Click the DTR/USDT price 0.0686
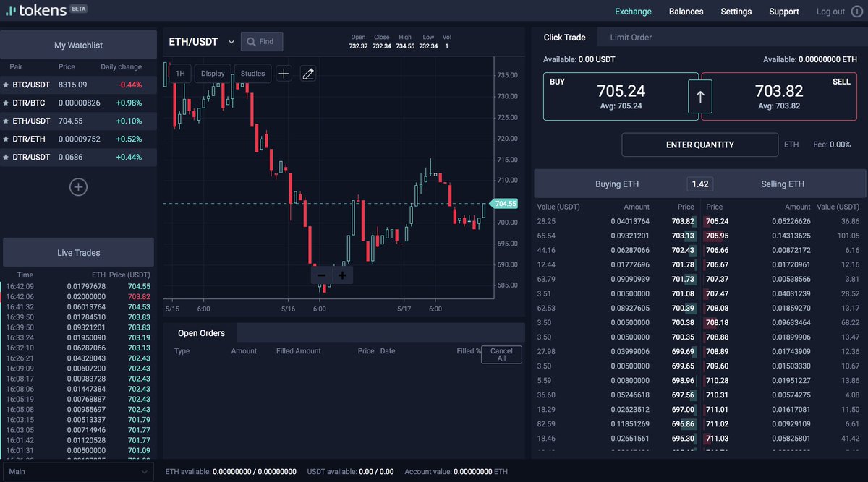This screenshot has height=482, width=868. pyautogui.click(x=71, y=158)
